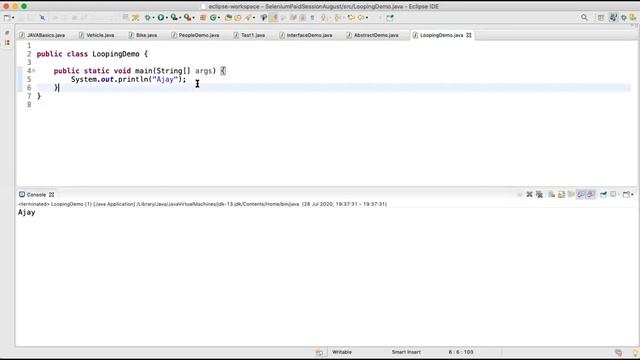This screenshot has height=360, width=640.
Task: Click the Ajay output in Console
Action: coord(27,212)
